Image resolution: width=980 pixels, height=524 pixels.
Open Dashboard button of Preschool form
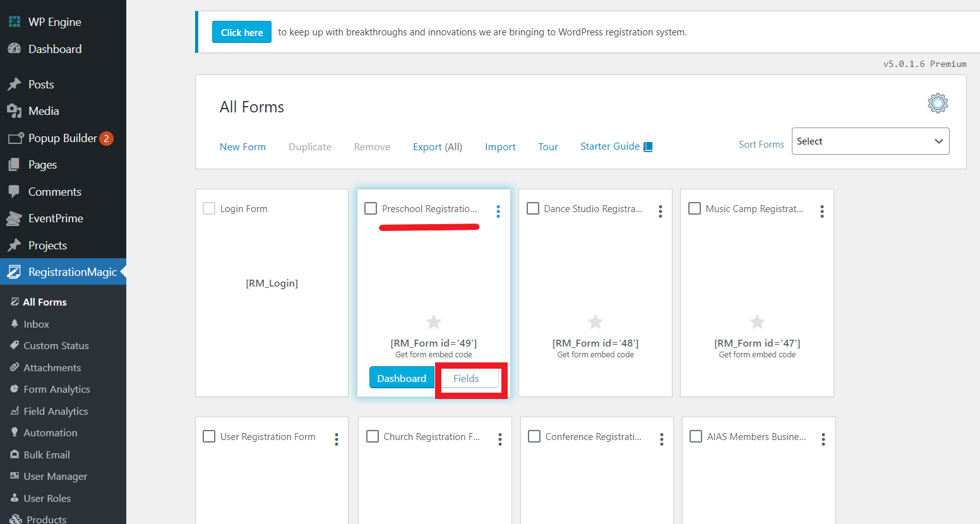[x=402, y=378]
